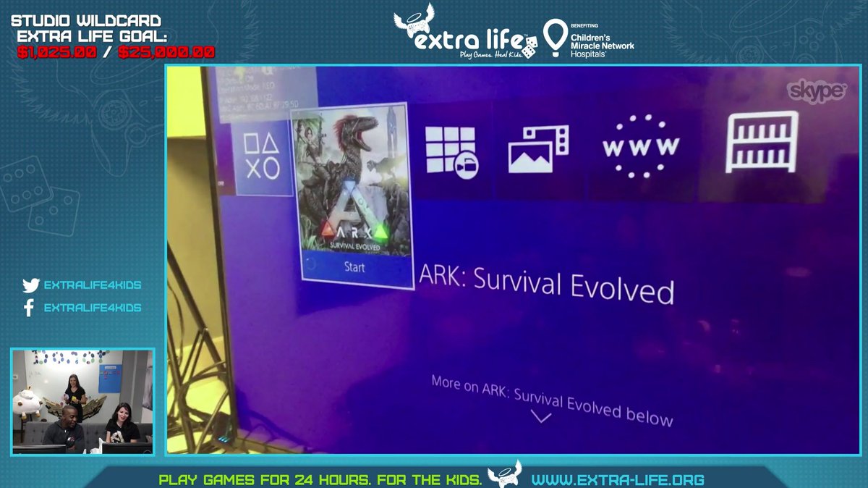Start ARK: Survival Evolved via the Start button
This screenshot has height=488, width=868.
click(356, 266)
